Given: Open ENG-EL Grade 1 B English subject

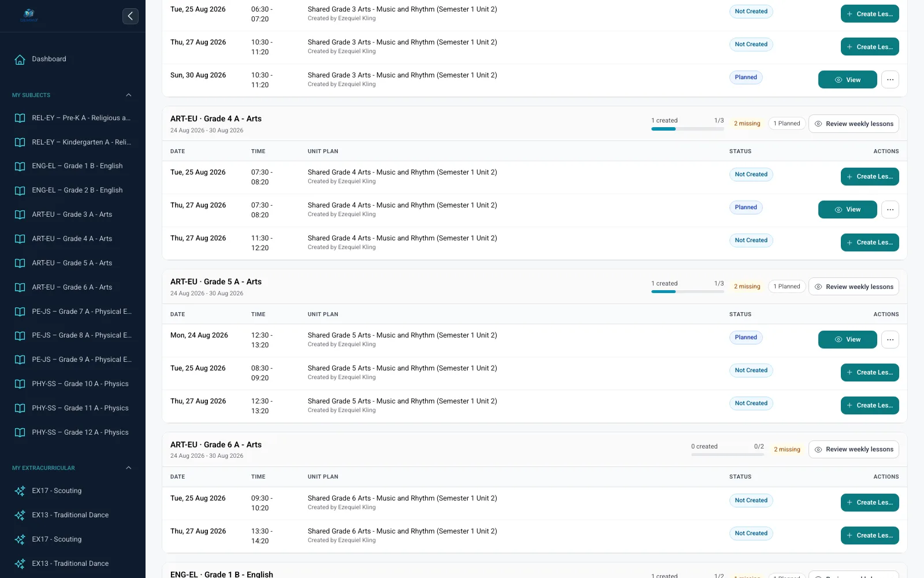Looking at the screenshot, I should click(x=73, y=166).
